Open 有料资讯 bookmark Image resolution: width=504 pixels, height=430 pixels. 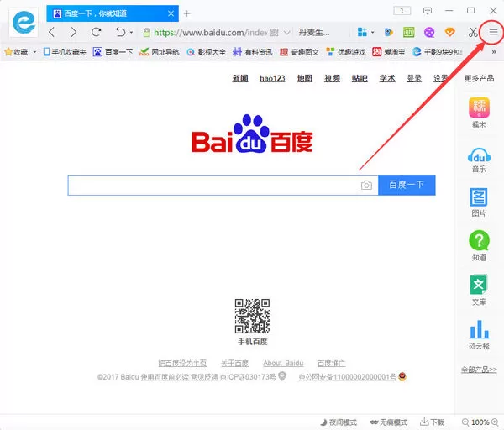click(x=253, y=52)
